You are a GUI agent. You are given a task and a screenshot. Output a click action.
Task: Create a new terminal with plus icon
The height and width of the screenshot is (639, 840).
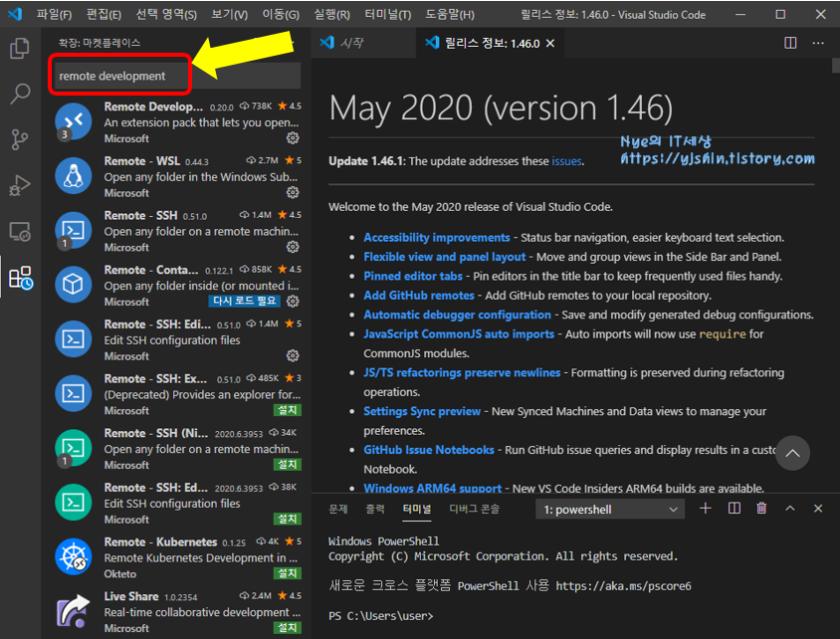[706, 509]
